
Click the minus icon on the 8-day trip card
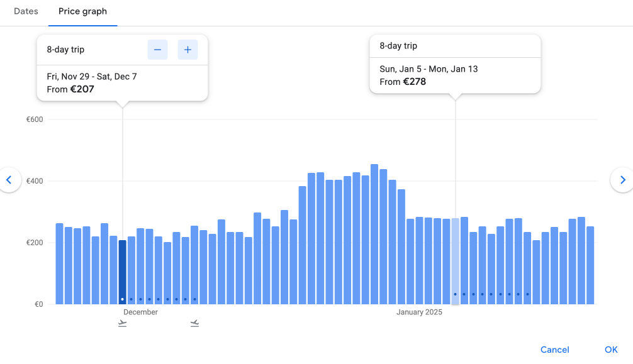point(157,49)
